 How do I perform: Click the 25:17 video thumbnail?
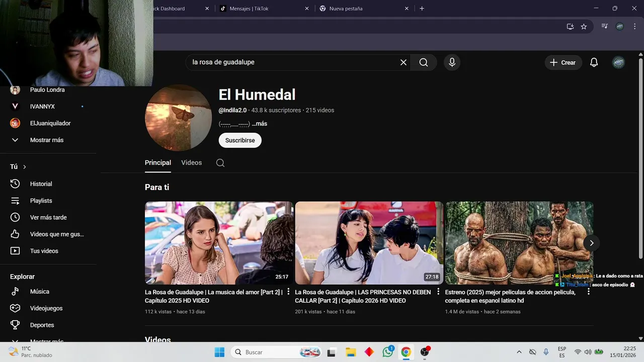[x=219, y=243]
